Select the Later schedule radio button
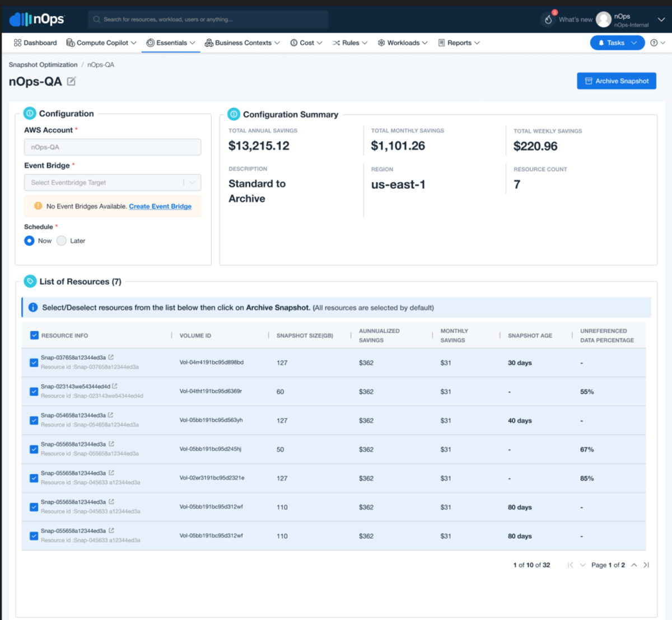Screen dimensions: 672x620 pyautogui.click(x=62, y=241)
